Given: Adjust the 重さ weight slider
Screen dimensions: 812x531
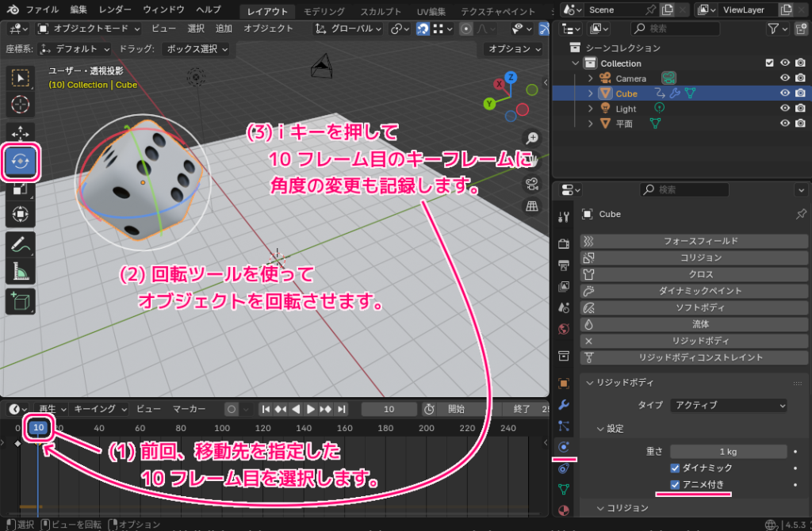Looking at the screenshot, I should (727, 451).
